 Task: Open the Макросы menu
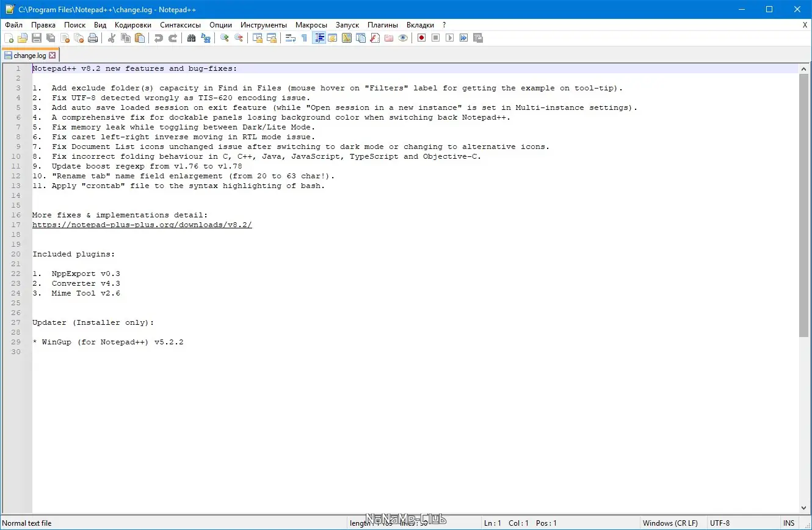pyautogui.click(x=311, y=25)
